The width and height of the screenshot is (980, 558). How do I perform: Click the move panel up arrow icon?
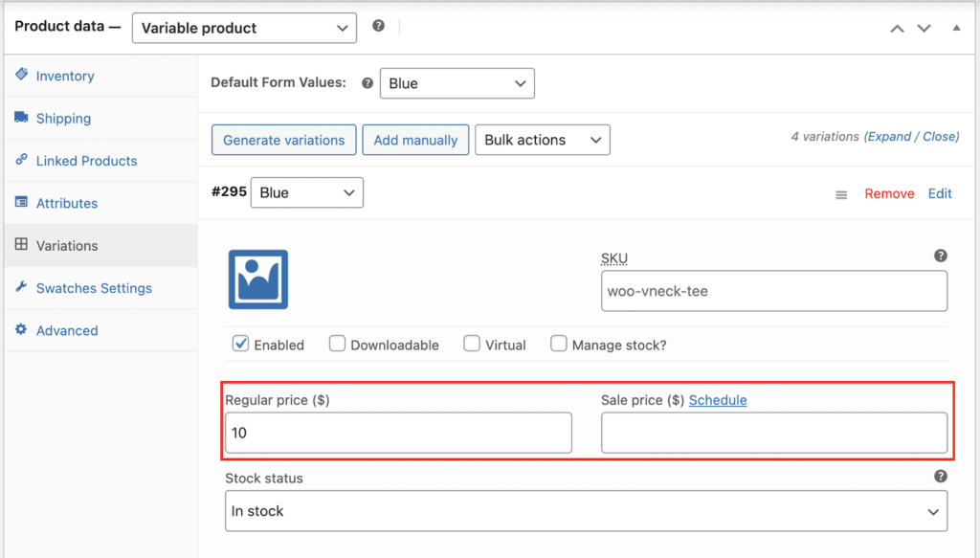897,29
